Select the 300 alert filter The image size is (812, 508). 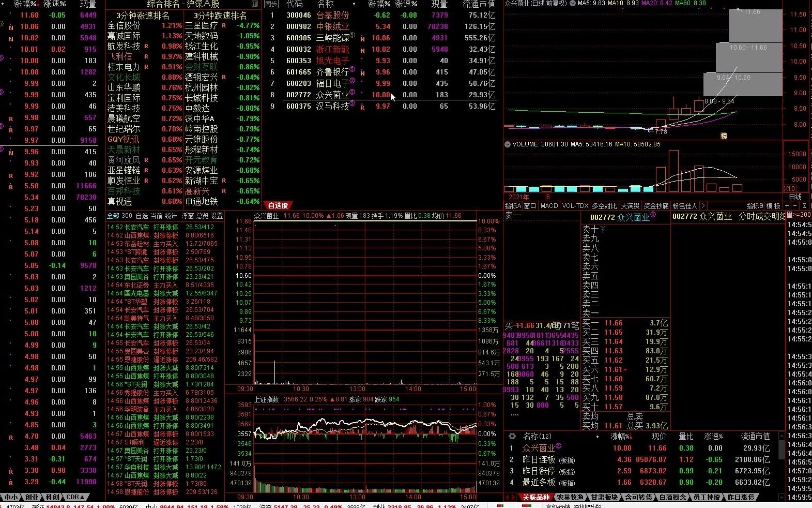click(127, 216)
